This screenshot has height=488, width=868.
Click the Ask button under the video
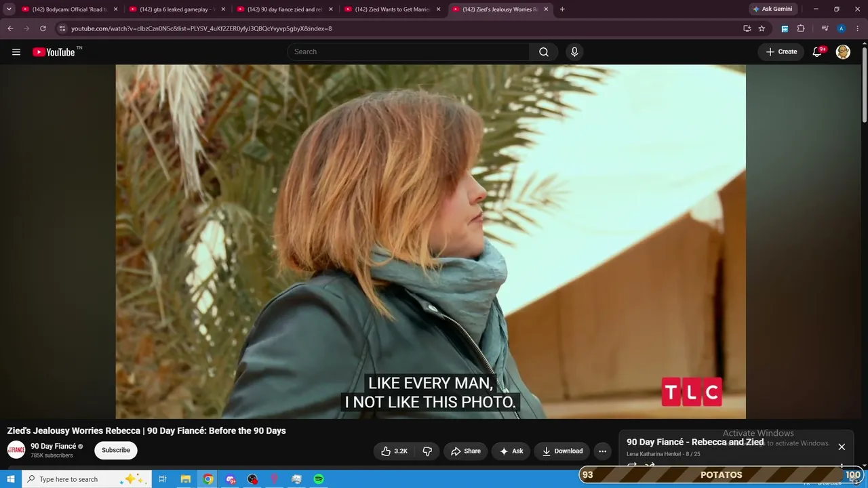click(x=511, y=451)
